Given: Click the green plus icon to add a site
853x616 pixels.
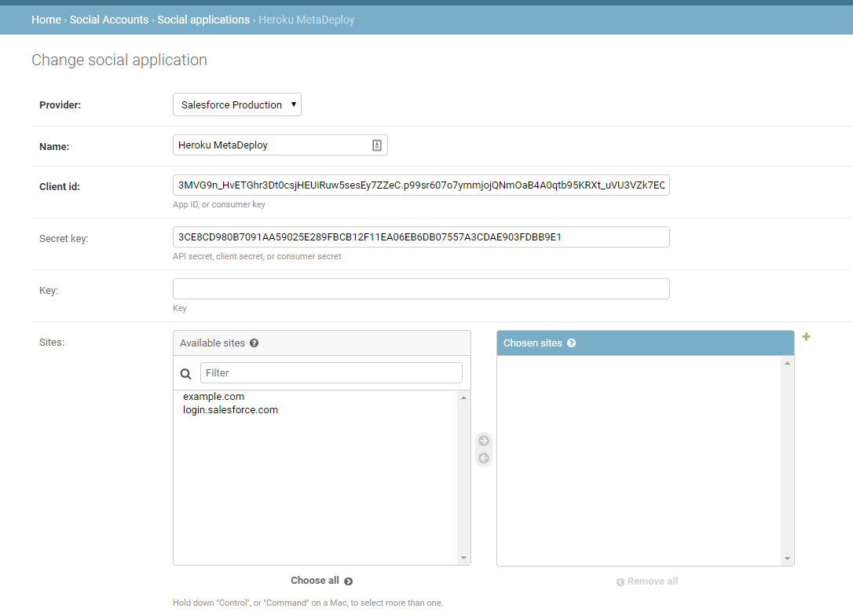Looking at the screenshot, I should click(x=806, y=336).
